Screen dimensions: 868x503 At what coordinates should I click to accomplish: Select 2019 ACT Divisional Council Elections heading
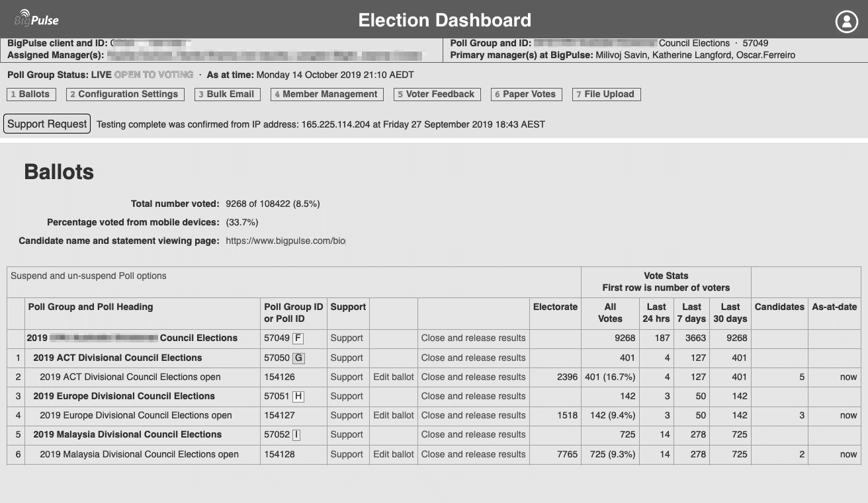click(118, 358)
